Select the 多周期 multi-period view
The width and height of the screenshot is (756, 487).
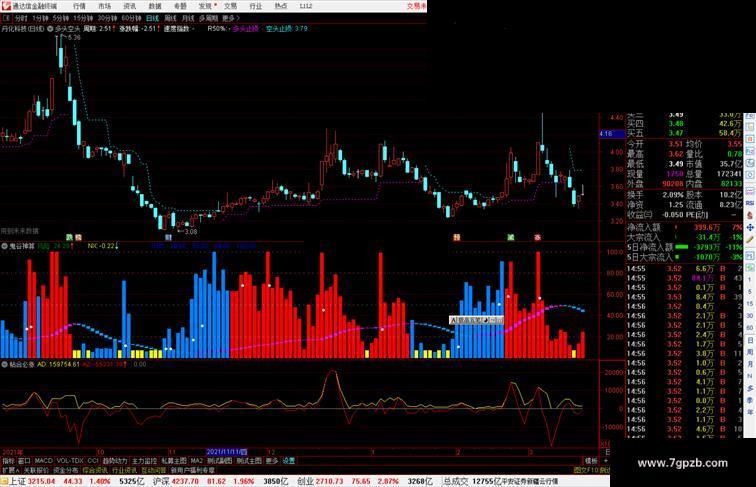pyautogui.click(x=208, y=18)
